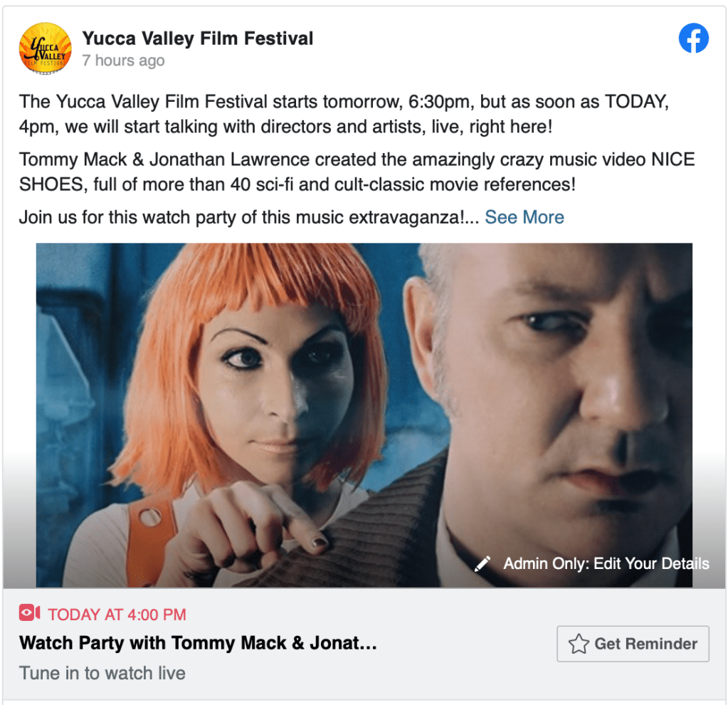Open the Yucca Valley Film Festival logo avatar

[45, 48]
